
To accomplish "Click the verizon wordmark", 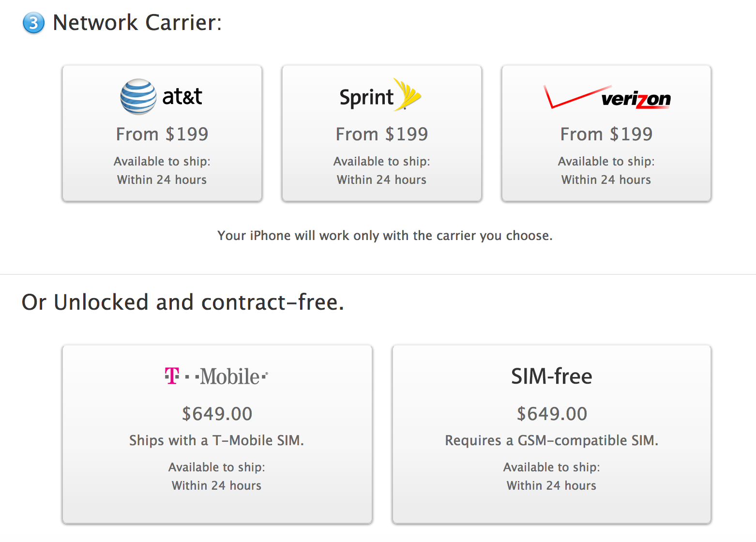I will [x=636, y=99].
